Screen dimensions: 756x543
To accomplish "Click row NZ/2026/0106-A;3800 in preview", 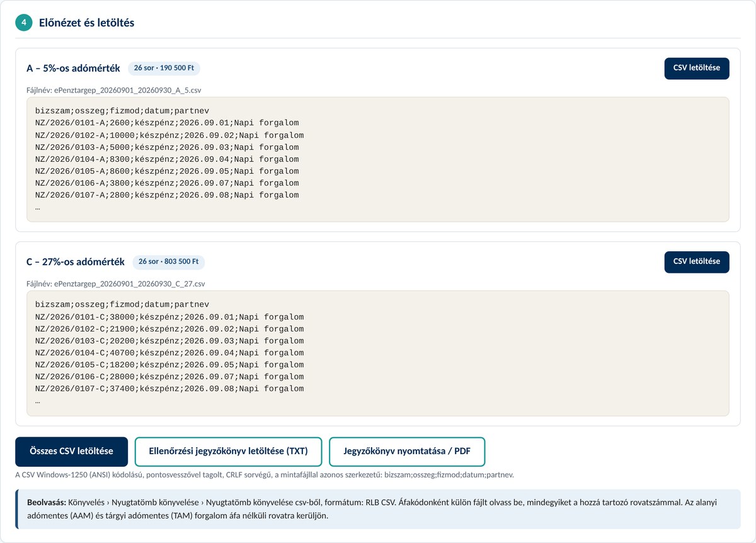I will pyautogui.click(x=167, y=183).
